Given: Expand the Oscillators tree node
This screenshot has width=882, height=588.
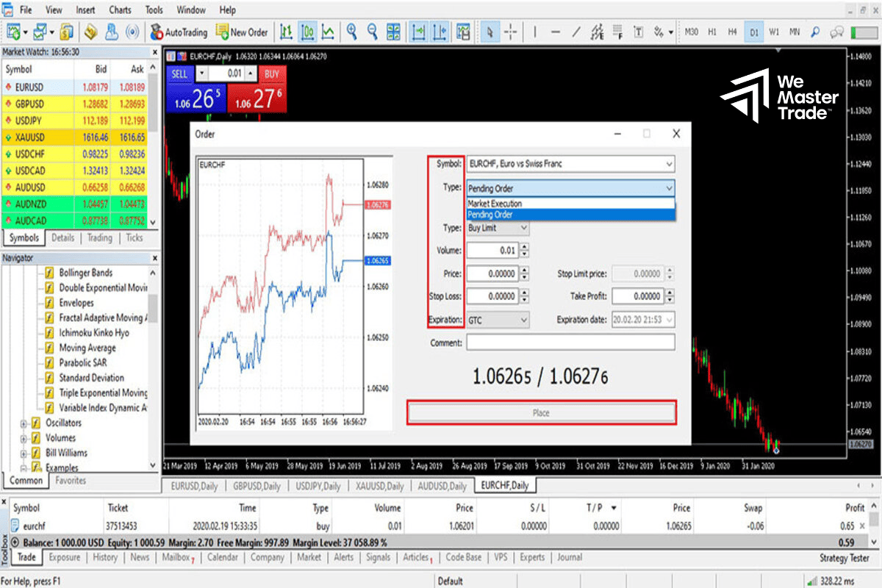Looking at the screenshot, I should click(x=24, y=423).
